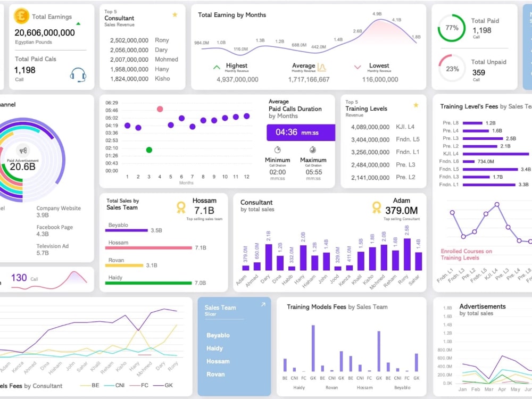Click the green triangle indicator under Total Earnings
The image size is (532, 399).
78,23
